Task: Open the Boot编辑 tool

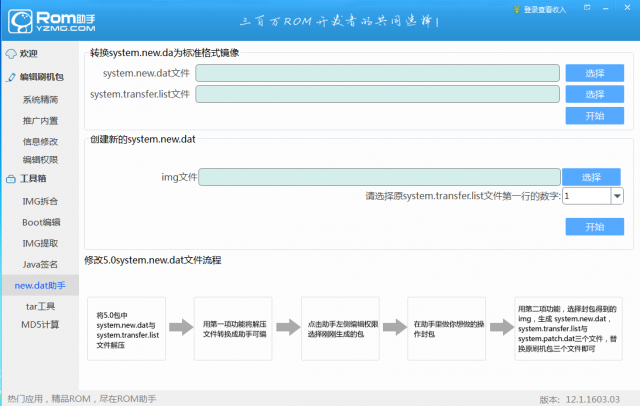Action: click(41, 222)
